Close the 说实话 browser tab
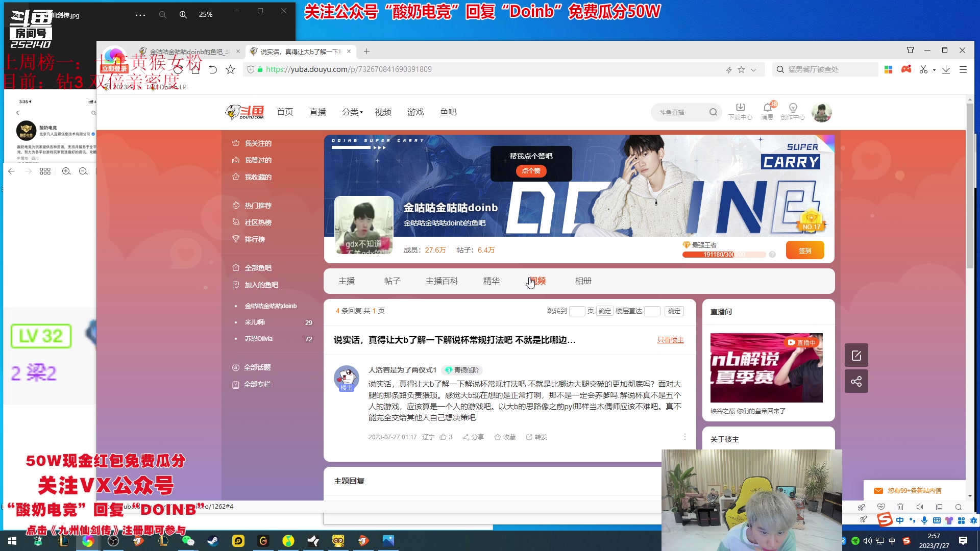 click(x=349, y=51)
